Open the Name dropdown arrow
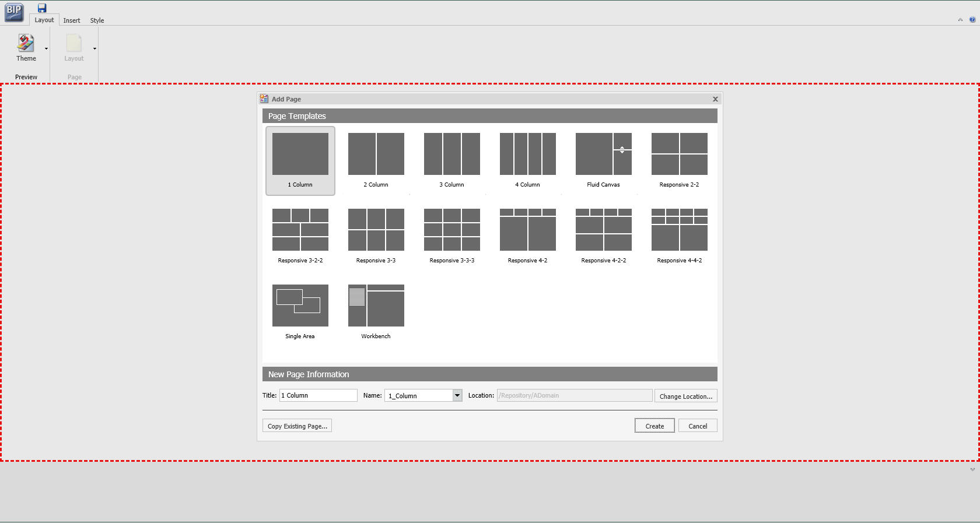 (457, 395)
